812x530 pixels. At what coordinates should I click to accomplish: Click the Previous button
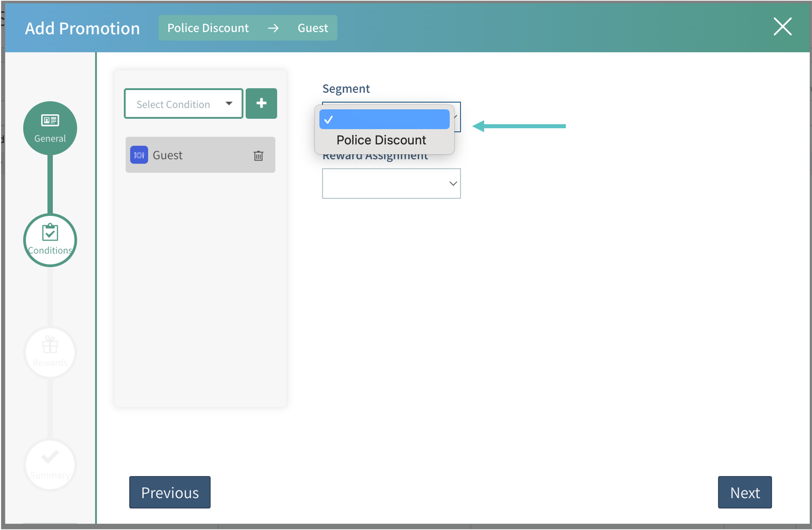[x=170, y=492]
